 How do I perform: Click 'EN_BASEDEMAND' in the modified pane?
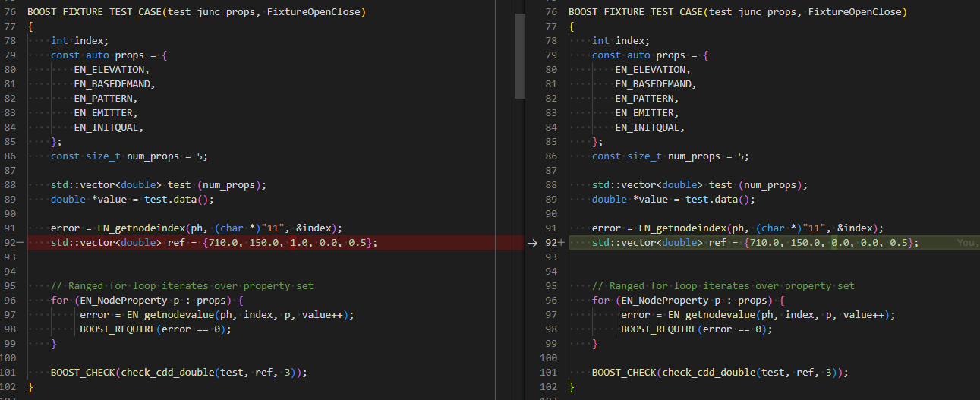(x=654, y=84)
